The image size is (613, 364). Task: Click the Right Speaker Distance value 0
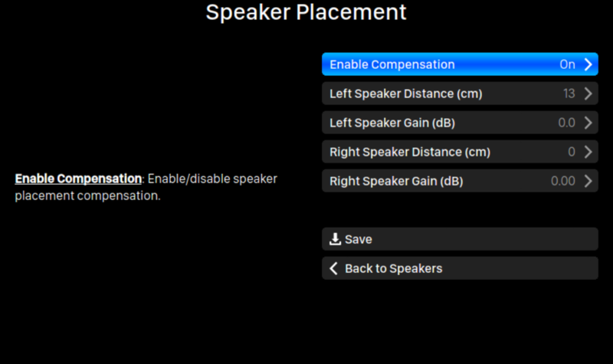[572, 152]
